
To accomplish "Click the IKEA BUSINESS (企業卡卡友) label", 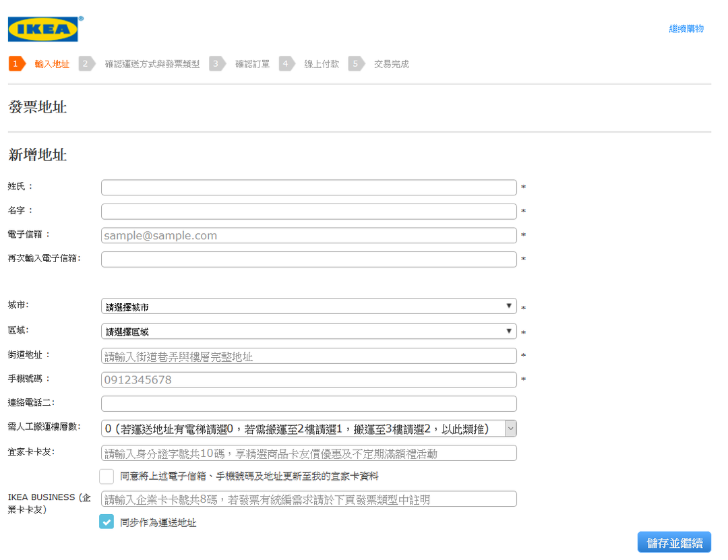I will tap(49, 503).
